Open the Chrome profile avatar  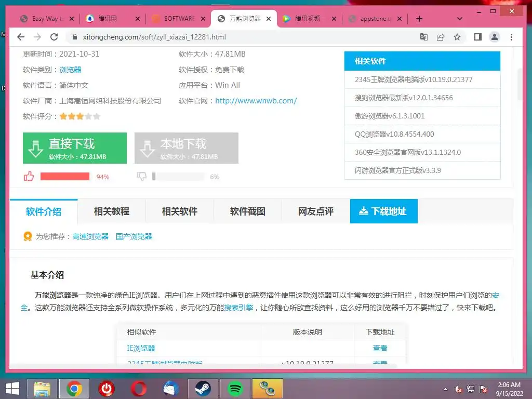click(495, 37)
